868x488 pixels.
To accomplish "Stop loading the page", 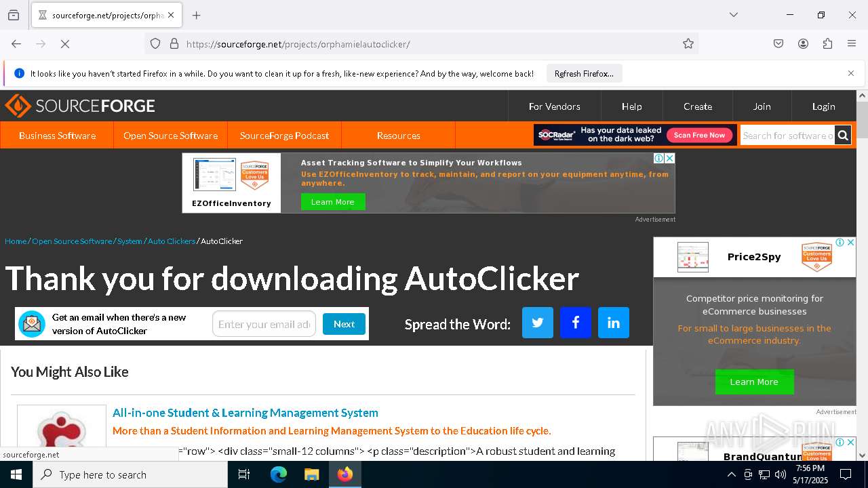I will (x=66, y=44).
